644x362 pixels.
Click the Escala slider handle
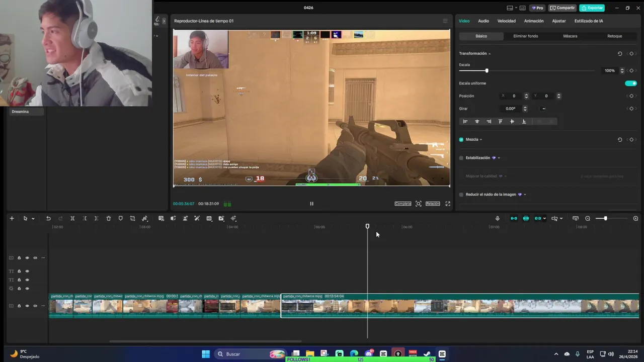click(487, 70)
